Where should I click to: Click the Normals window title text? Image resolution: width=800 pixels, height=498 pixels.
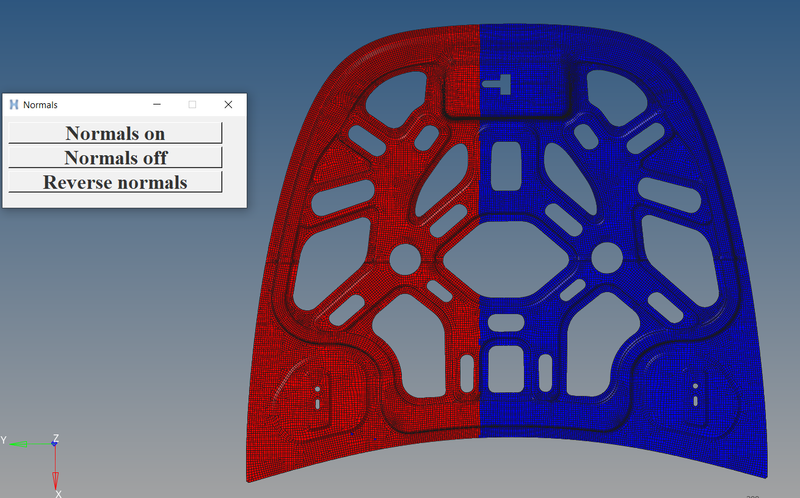[x=41, y=104]
